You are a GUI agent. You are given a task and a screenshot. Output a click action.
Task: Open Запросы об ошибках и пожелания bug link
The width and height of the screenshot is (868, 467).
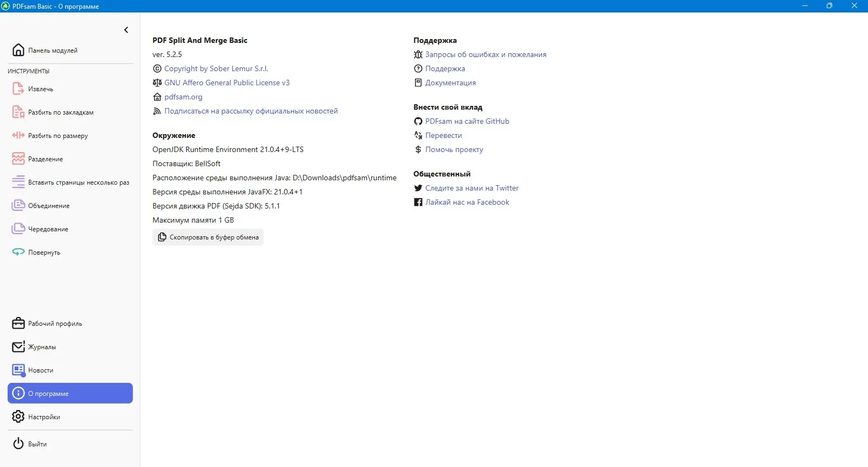point(486,54)
